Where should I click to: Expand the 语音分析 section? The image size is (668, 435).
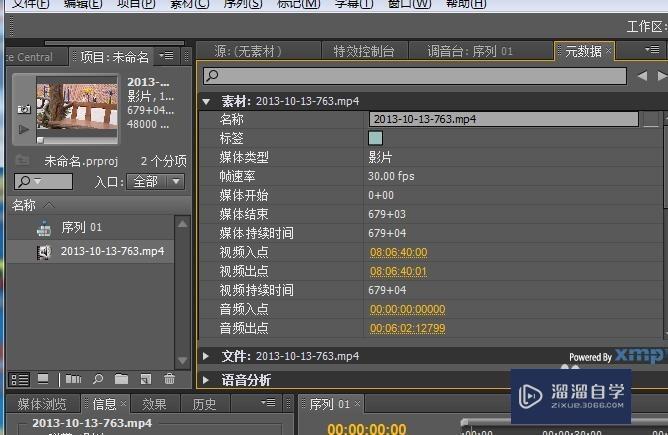click(x=206, y=380)
